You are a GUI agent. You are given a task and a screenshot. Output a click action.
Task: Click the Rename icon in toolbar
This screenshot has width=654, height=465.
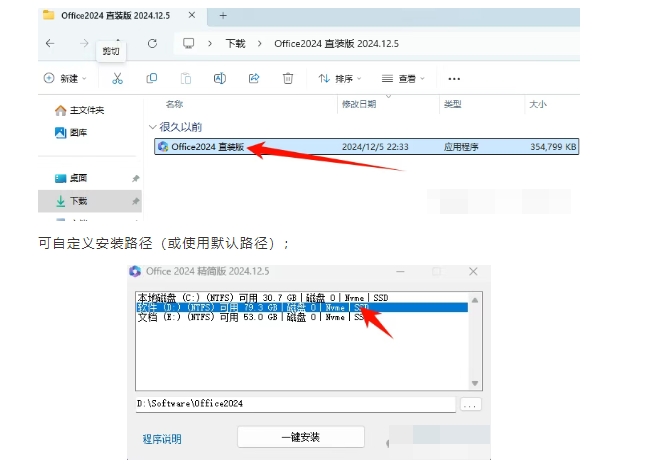pyautogui.click(x=220, y=78)
